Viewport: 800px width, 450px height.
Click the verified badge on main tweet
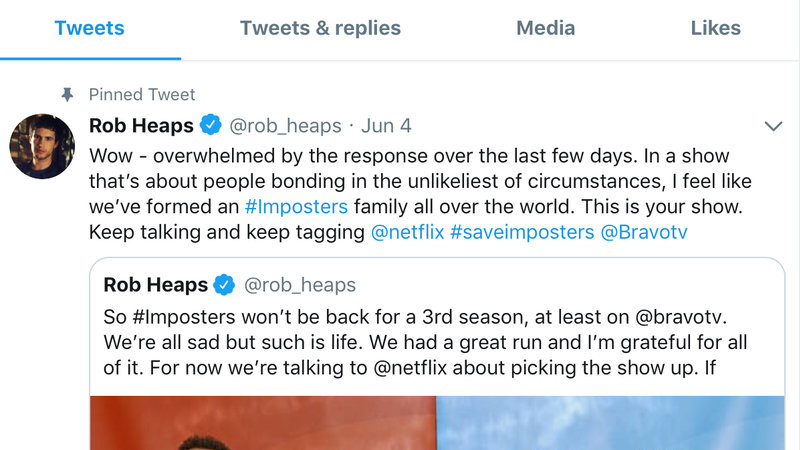tap(210, 126)
